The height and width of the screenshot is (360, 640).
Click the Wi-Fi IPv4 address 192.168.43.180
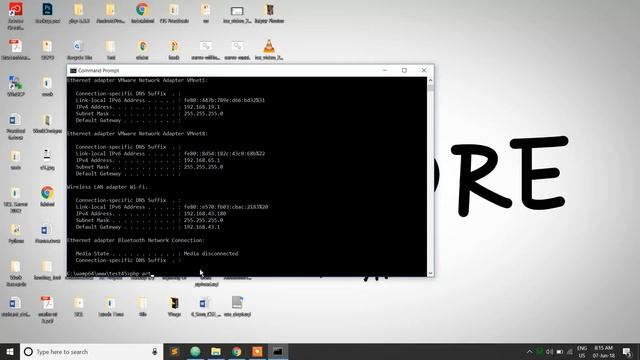point(205,213)
